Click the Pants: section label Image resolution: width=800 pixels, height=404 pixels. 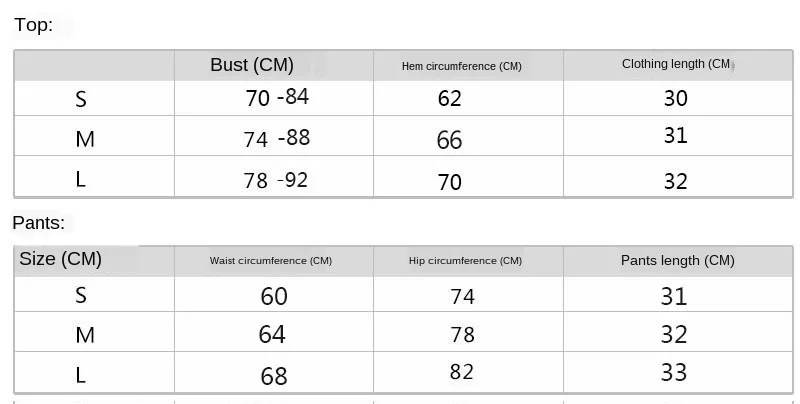[39, 223]
